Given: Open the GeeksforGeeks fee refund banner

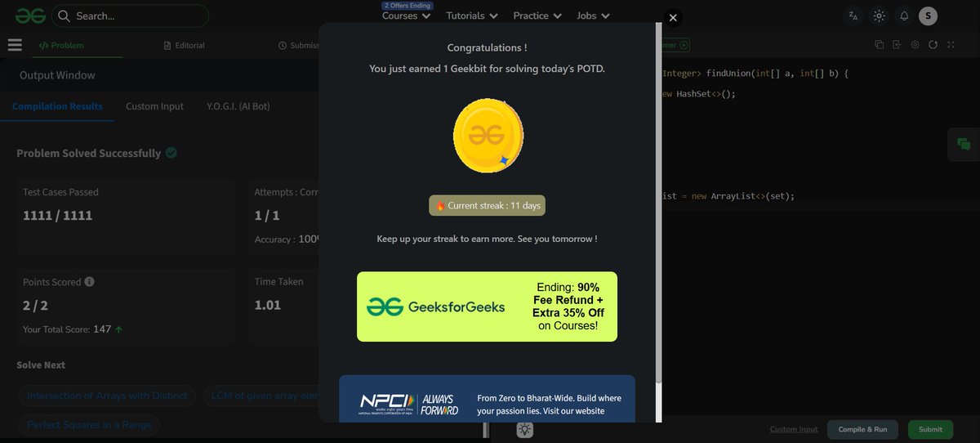Looking at the screenshot, I should [x=487, y=307].
